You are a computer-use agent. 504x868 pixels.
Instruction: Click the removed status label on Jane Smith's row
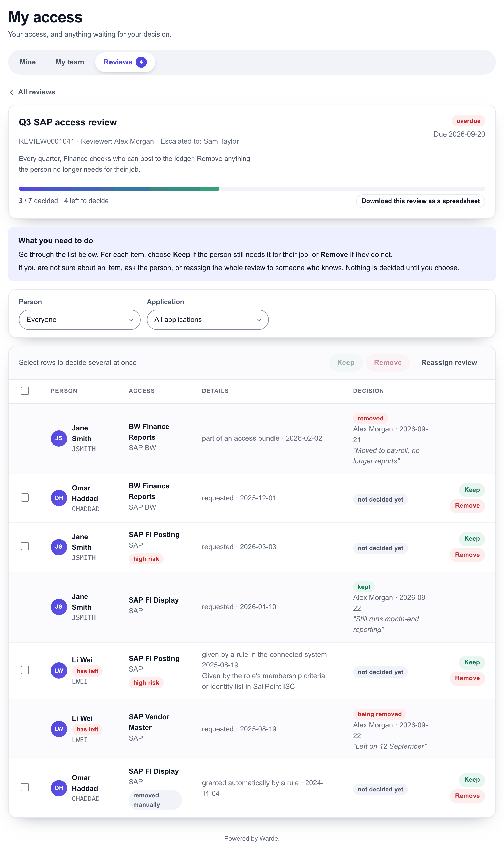370,418
